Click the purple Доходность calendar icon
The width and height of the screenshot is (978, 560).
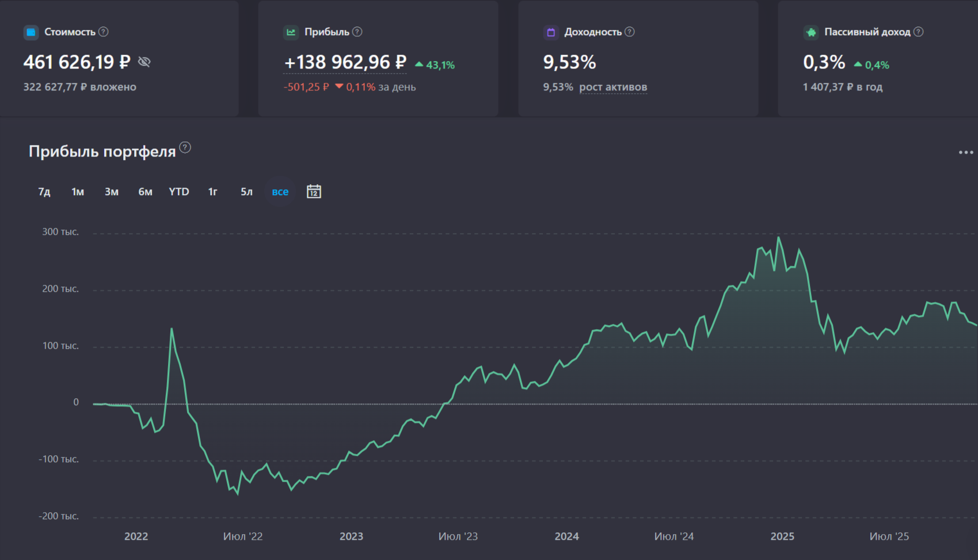point(551,32)
